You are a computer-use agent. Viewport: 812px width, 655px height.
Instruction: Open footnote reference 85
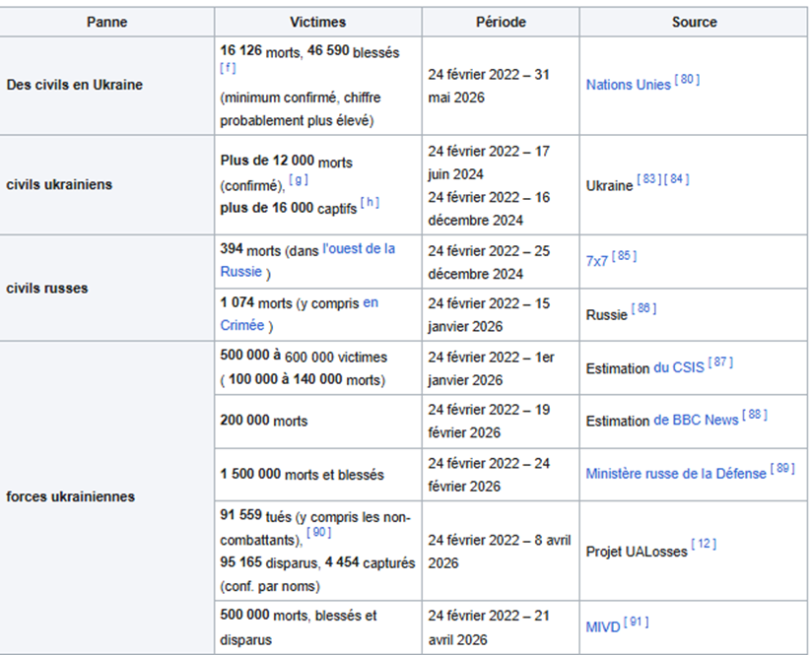(x=624, y=255)
